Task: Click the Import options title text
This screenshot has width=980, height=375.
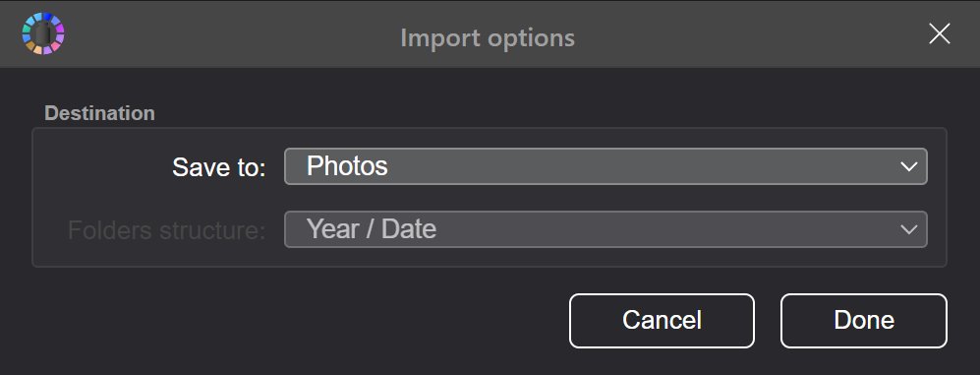Action: click(488, 37)
